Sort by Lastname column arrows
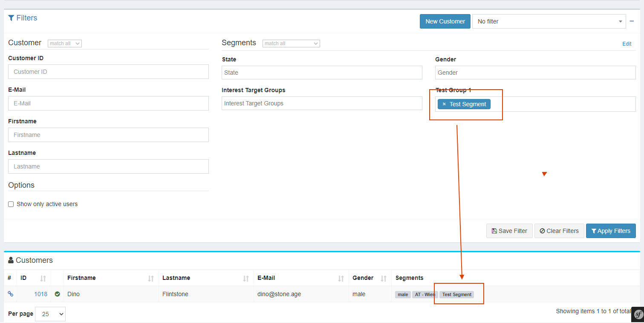Viewport: 644px width, 323px height. 246,278
